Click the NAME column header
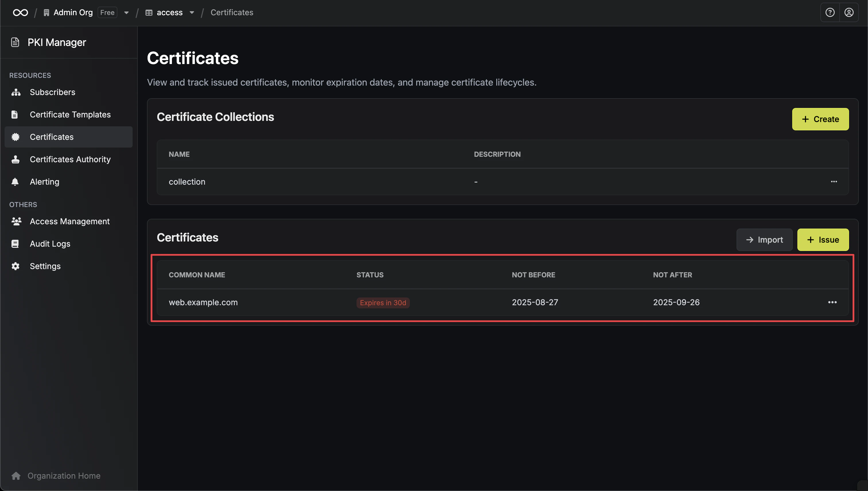 (179, 154)
